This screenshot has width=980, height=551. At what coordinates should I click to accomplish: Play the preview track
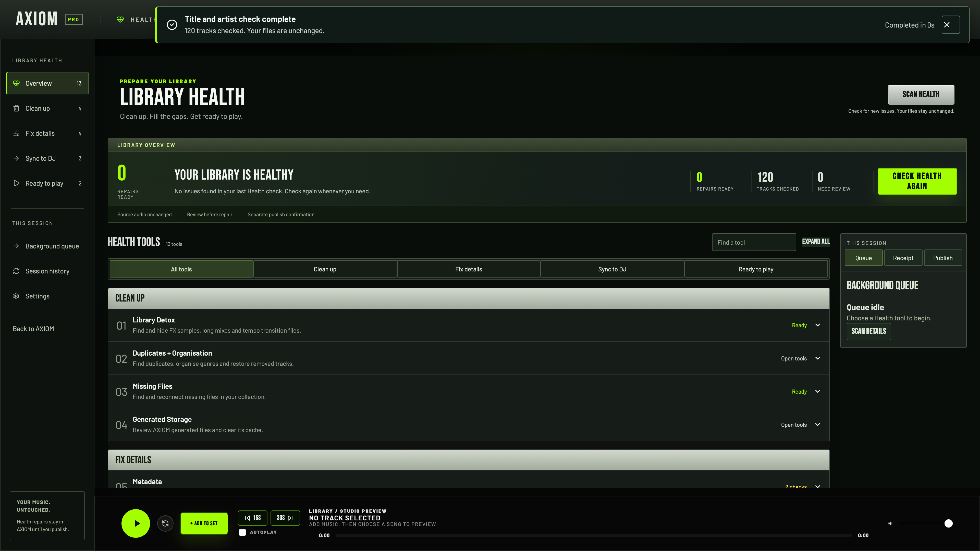pyautogui.click(x=136, y=523)
